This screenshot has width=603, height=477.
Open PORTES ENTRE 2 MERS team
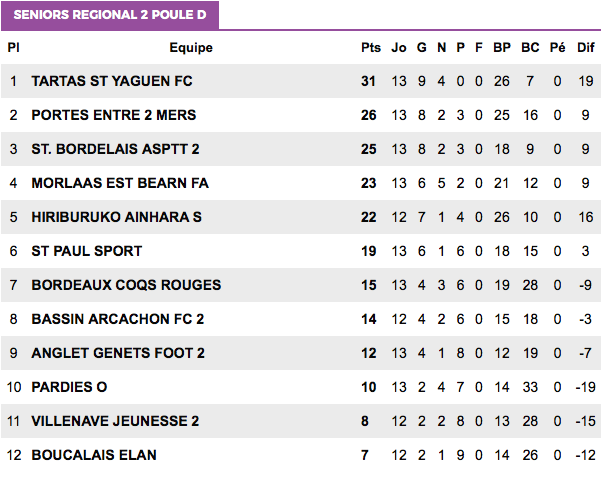coord(114,115)
